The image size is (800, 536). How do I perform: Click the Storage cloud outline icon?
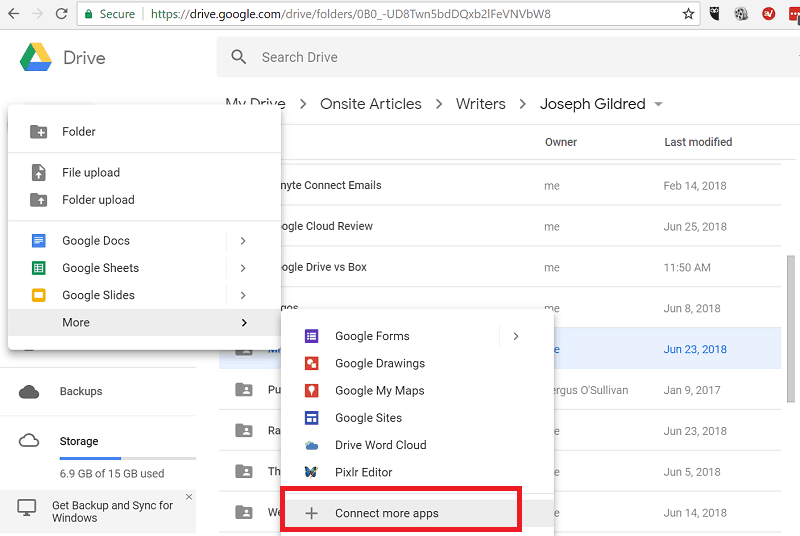pos(29,441)
